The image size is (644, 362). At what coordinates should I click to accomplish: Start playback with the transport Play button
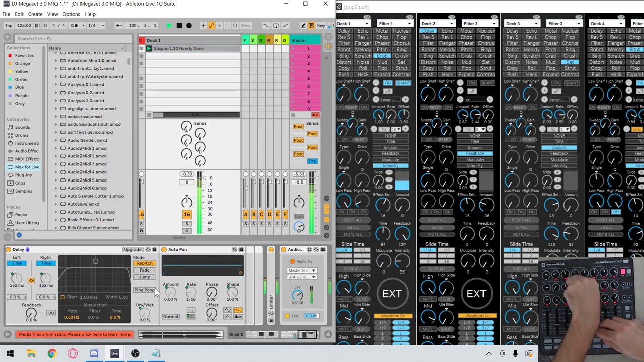coord(169,25)
